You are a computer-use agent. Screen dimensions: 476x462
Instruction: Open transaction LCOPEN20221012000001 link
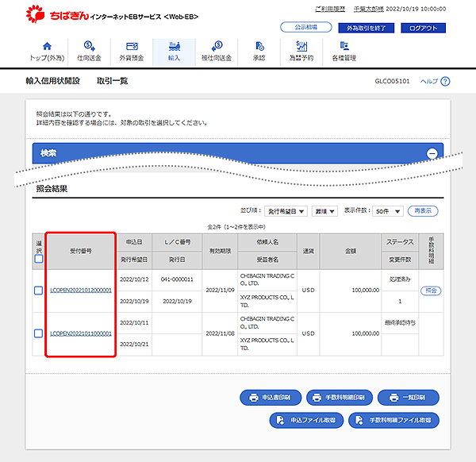click(x=81, y=291)
